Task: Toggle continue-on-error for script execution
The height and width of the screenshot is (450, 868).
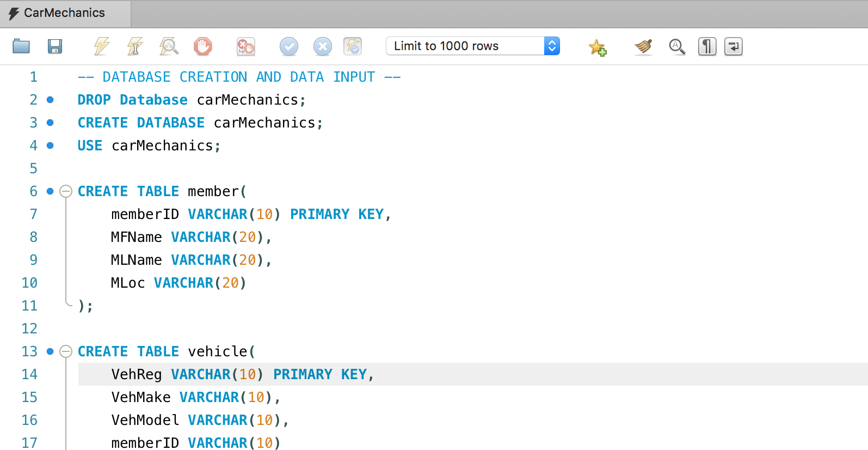Action: coord(245,46)
